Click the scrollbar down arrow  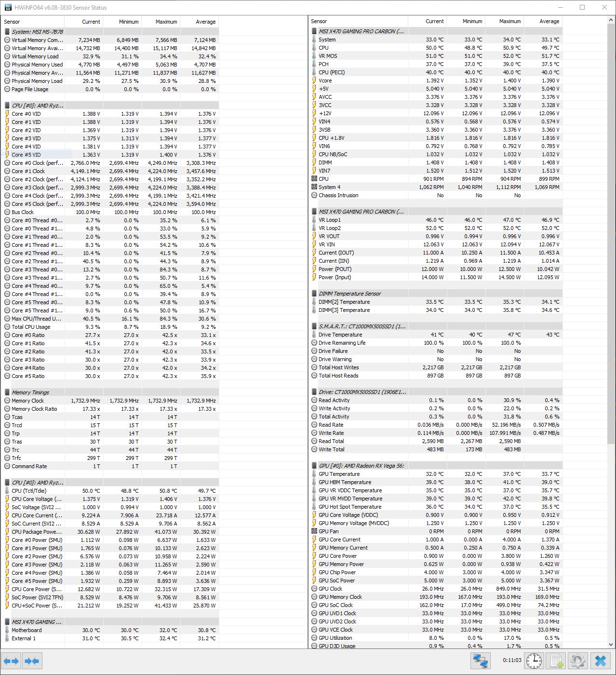[611, 645]
